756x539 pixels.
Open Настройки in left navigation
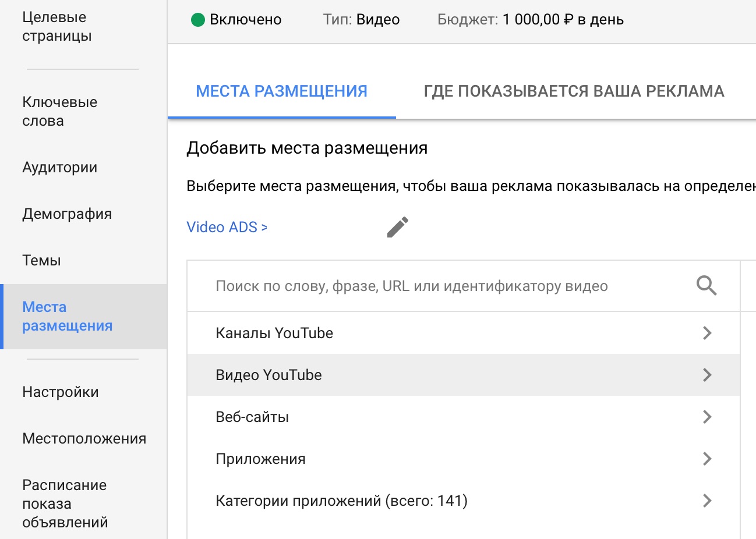(x=61, y=392)
